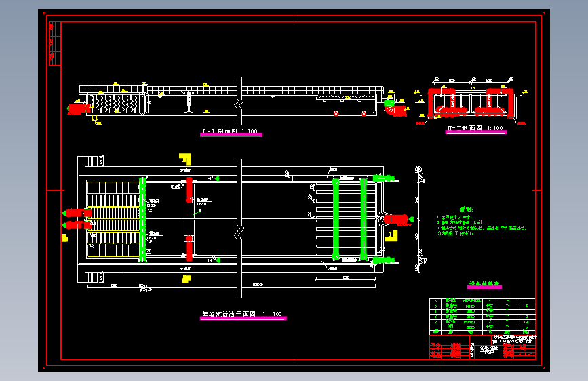Click the break line symbol in the plan view
Screen dimensions: 588x381
(239, 233)
